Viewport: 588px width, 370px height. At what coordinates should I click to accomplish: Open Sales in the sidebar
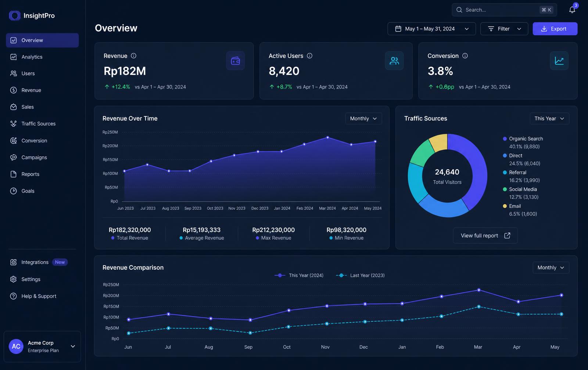(42, 107)
